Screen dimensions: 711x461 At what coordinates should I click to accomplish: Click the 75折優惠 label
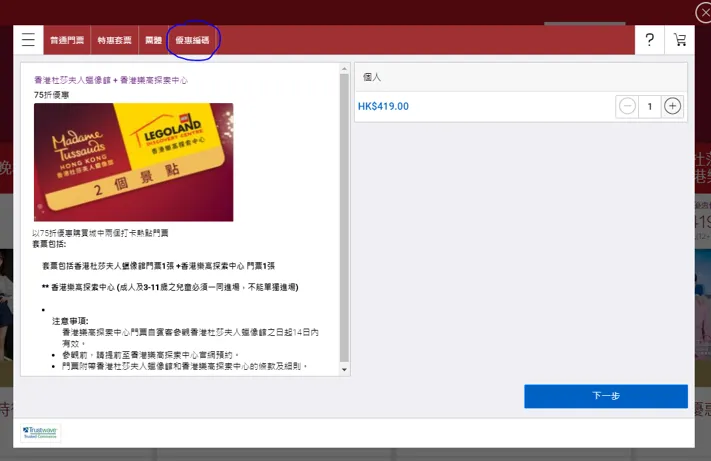(51, 95)
